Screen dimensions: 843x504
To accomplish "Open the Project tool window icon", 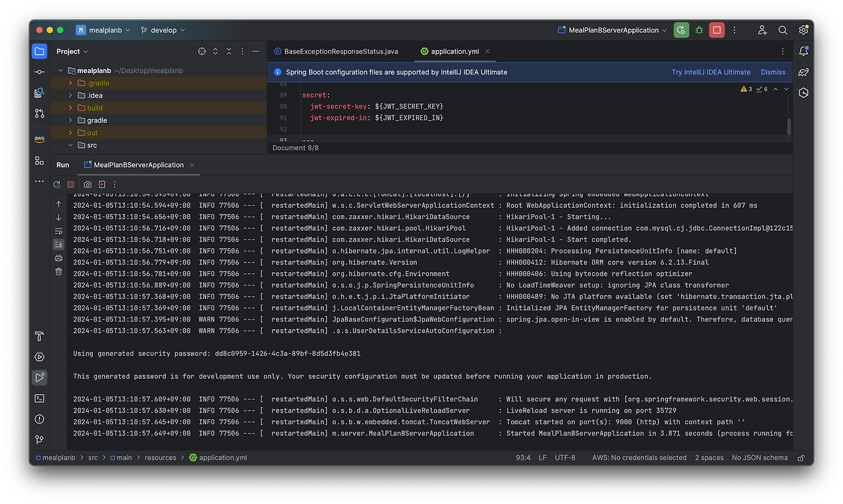I will (x=40, y=51).
